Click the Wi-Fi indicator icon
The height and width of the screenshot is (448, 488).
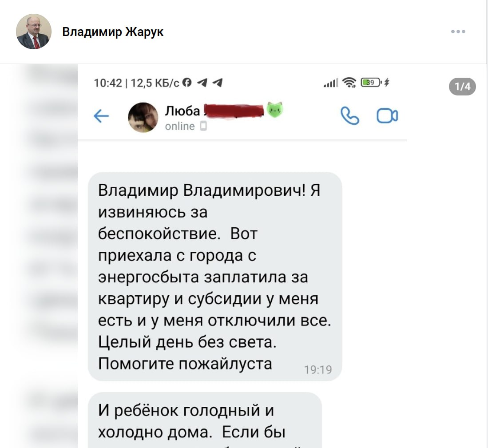pyautogui.click(x=349, y=83)
